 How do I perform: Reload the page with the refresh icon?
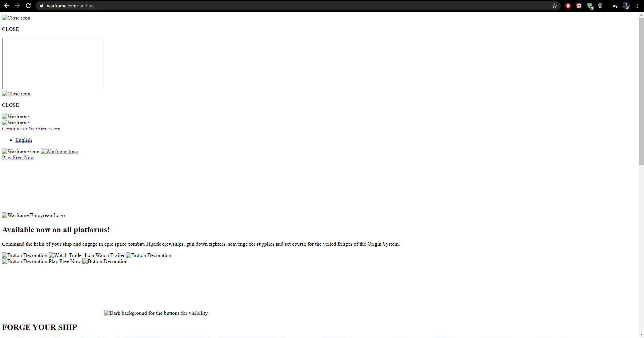click(28, 6)
